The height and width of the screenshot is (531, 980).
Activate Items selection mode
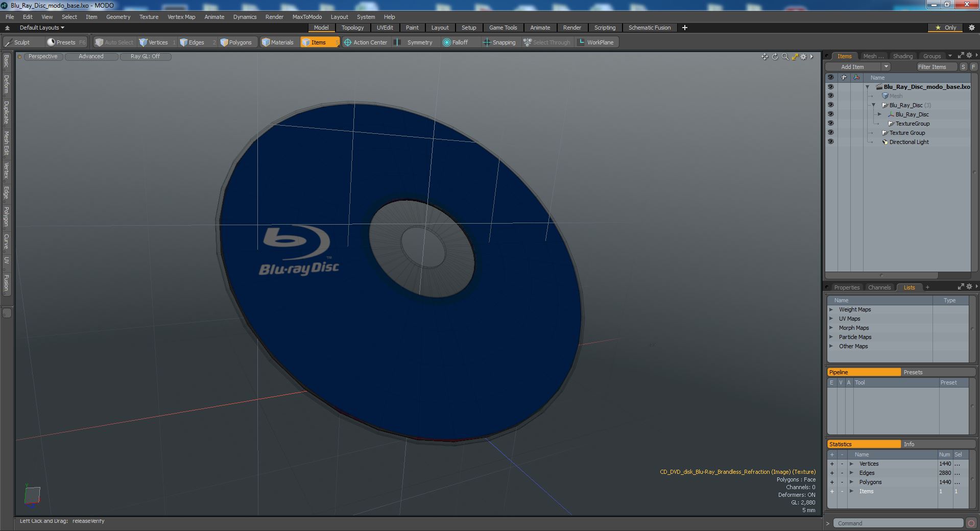[x=320, y=42]
